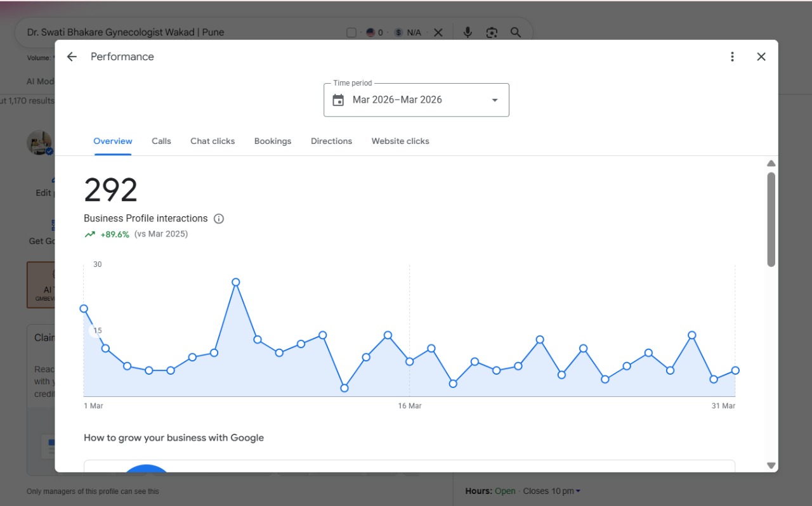Click the search magnifier icon
This screenshot has width=812, height=506.
click(x=516, y=32)
